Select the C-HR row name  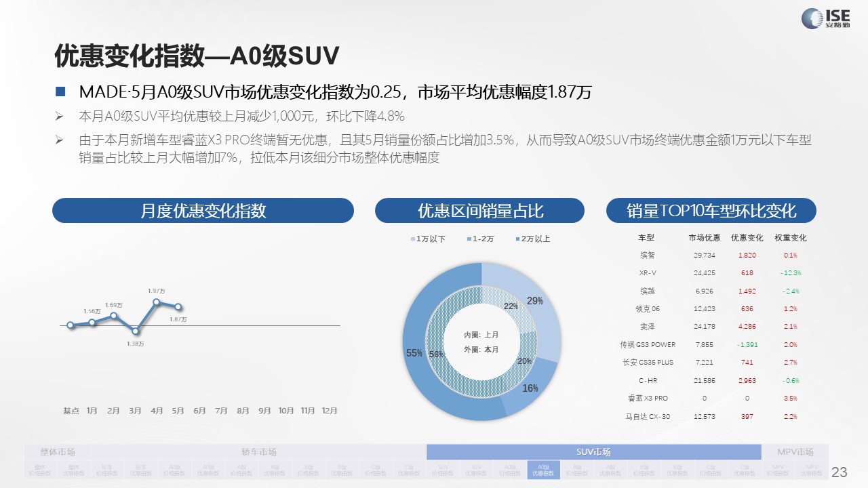648,381
